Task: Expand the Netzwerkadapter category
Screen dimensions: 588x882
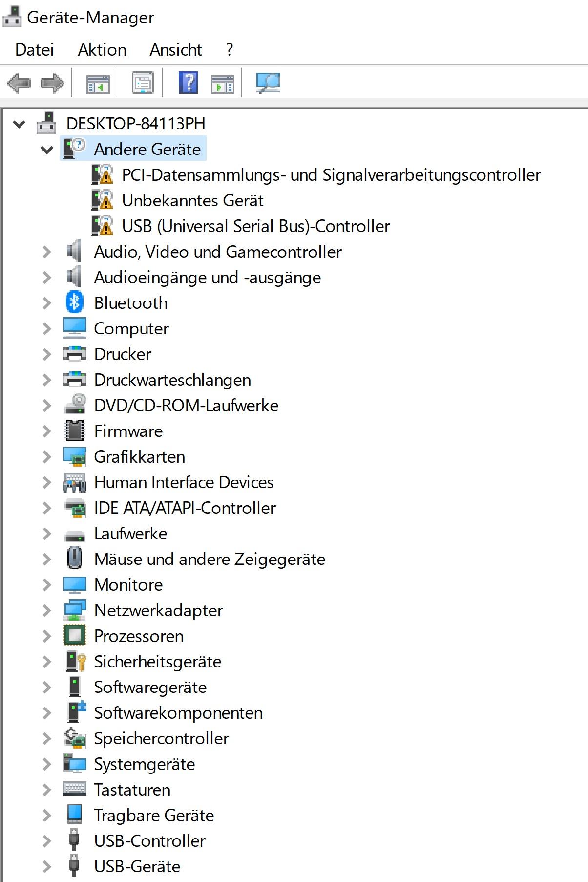Action: (x=47, y=610)
